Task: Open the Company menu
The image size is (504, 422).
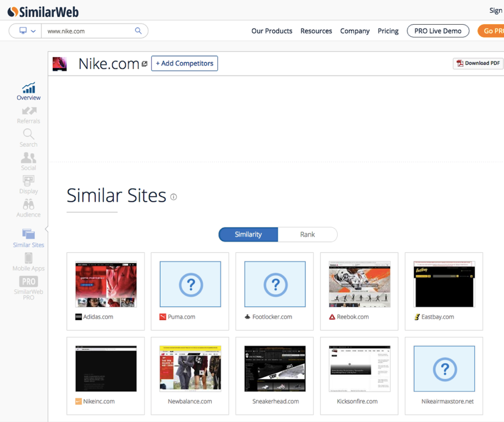Action: (355, 31)
